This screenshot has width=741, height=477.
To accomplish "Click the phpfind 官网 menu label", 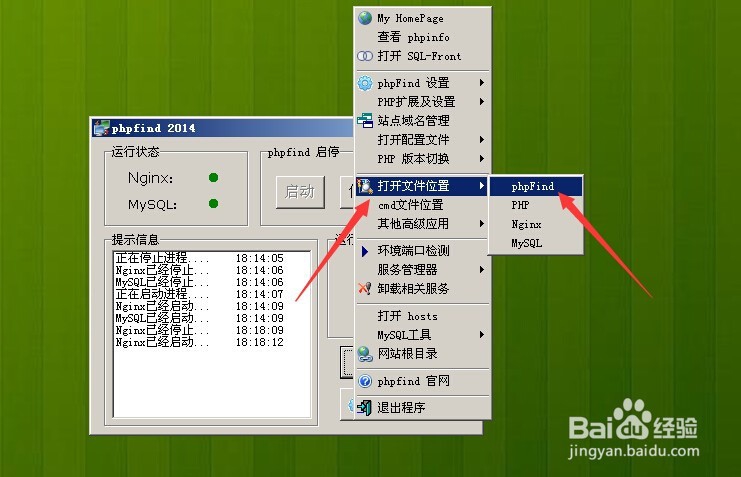I will [x=413, y=381].
